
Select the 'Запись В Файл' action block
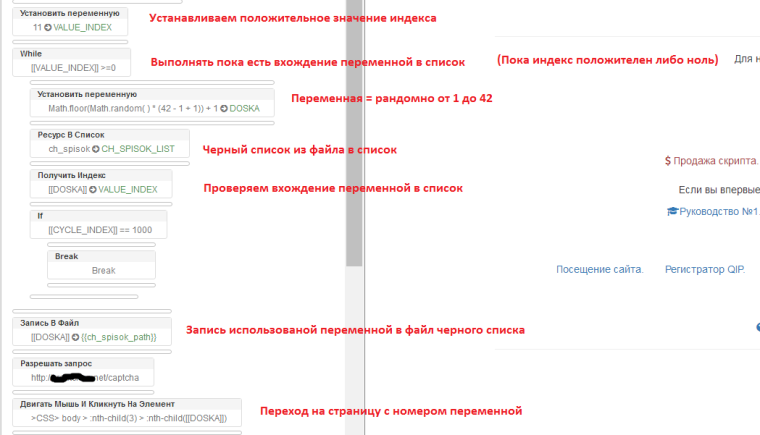pyautogui.click(x=92, y=331)
